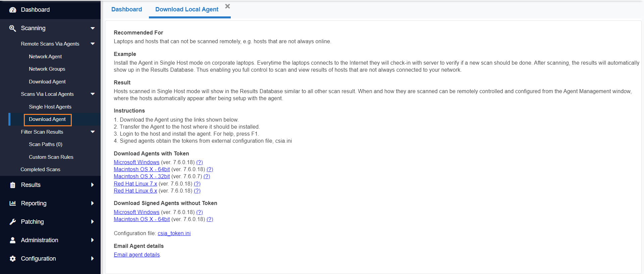Open Completed Scans from the sidebar

coord(40,169)
